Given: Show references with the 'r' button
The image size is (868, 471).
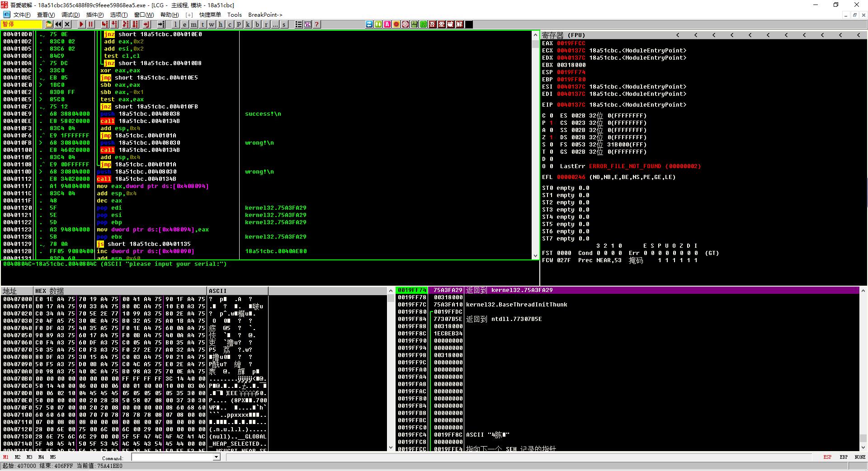Looking at the screenshot, I should (266, 24).
